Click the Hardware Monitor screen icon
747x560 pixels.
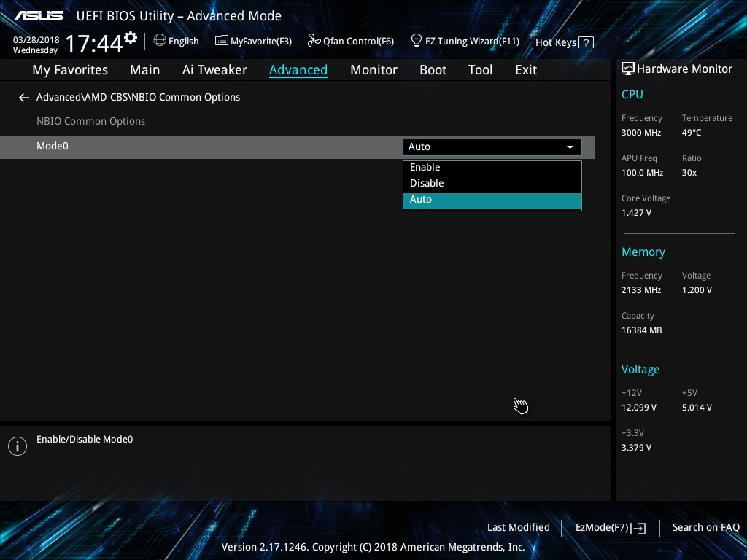pos(628,69)
